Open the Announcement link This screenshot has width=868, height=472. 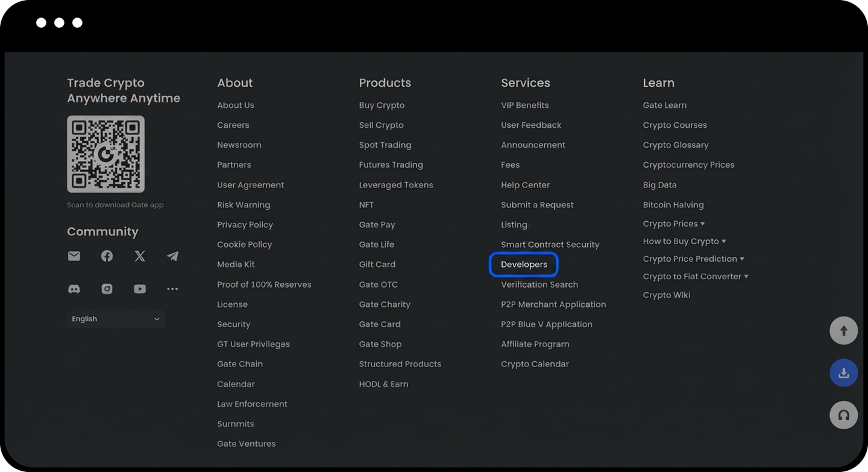(533, 145)
